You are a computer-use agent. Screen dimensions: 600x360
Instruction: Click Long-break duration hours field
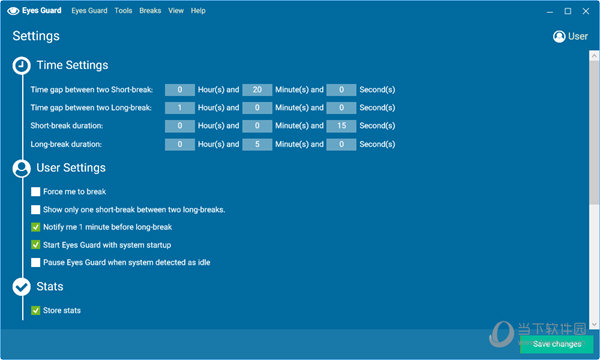180,144
